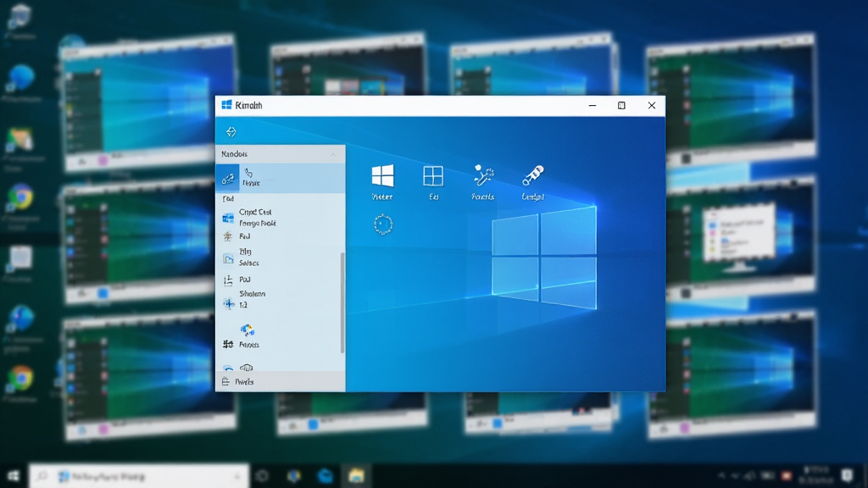The height and width of the screenshot is (488, 868).
Task: Open the microphone-shaped icon in window
Action: coord(533,175)
